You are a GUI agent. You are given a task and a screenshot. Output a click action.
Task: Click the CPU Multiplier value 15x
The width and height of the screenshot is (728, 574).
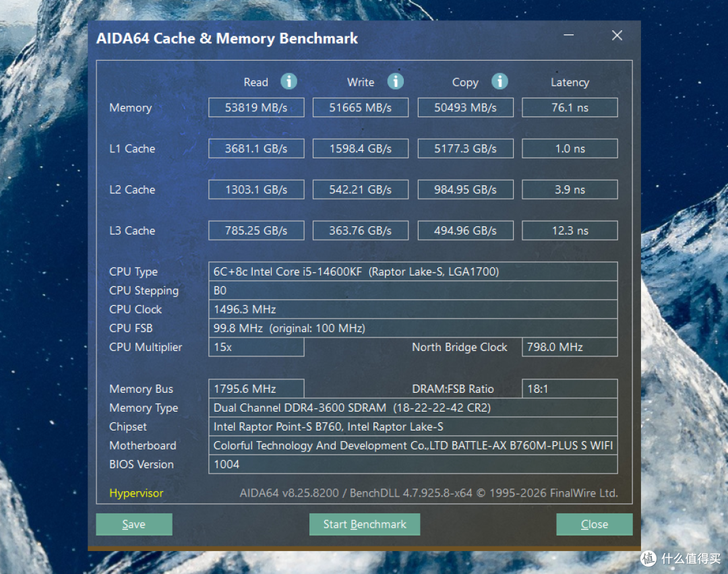coord(256,347)
